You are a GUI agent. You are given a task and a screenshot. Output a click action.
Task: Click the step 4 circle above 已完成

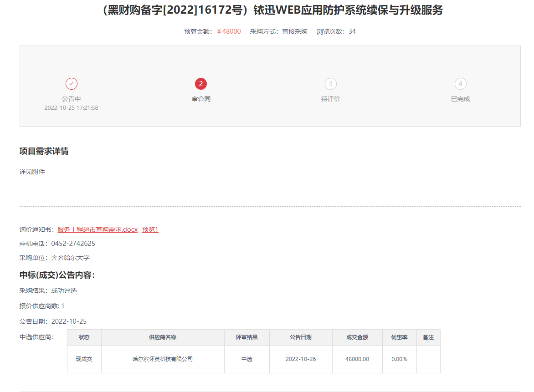(x=460, y=84)
